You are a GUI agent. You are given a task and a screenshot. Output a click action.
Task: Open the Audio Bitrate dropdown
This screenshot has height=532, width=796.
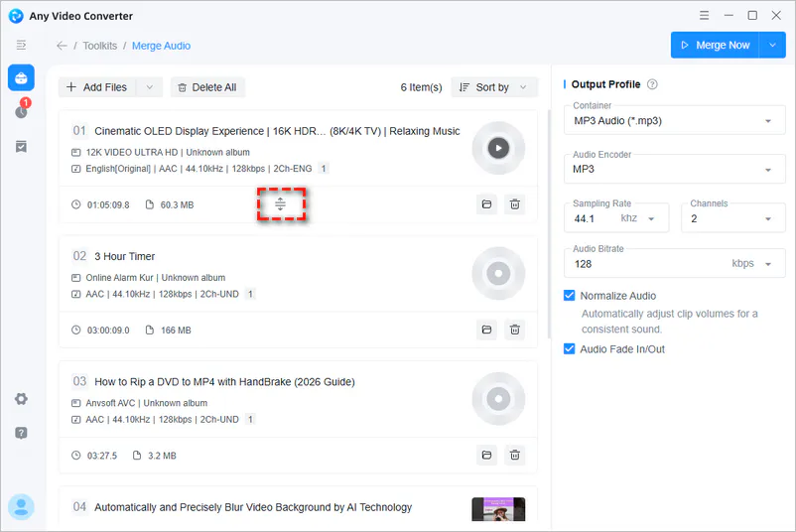pos(674,263)
